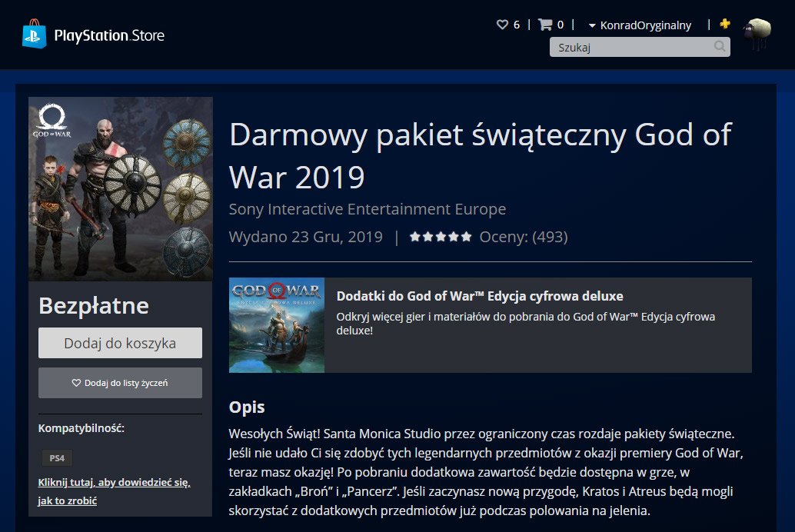Click the PlayStation Store bag logo
Image resolution: width=795 pixels, height=532 pixels.
pos(34,34)
